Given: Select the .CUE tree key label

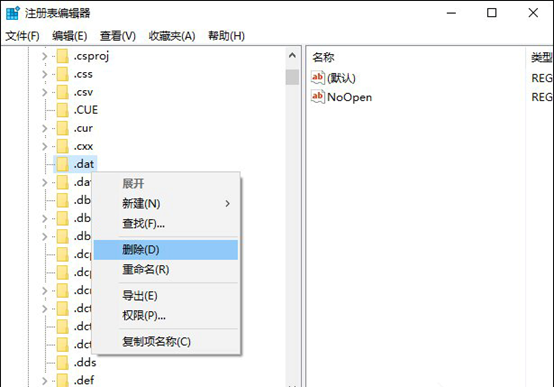Looking at the screenshot, I should click(86, 110).
